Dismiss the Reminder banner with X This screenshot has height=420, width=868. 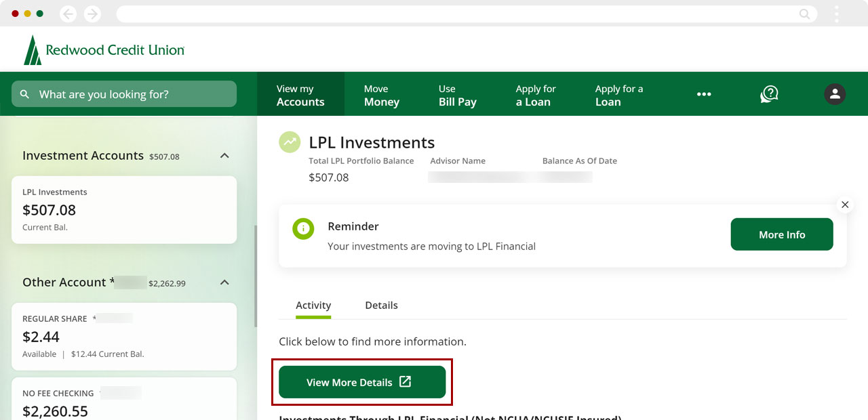click(844, 204)
